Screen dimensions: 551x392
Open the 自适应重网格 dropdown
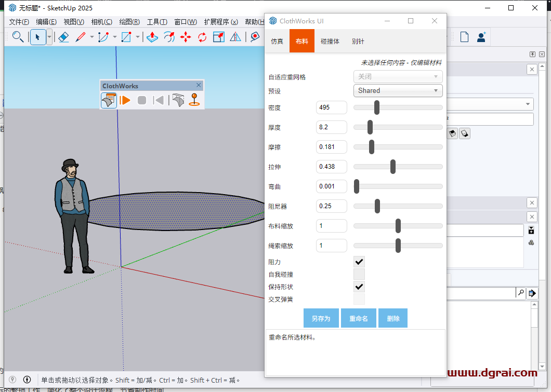pyautogui.click(x=398, y=76)
